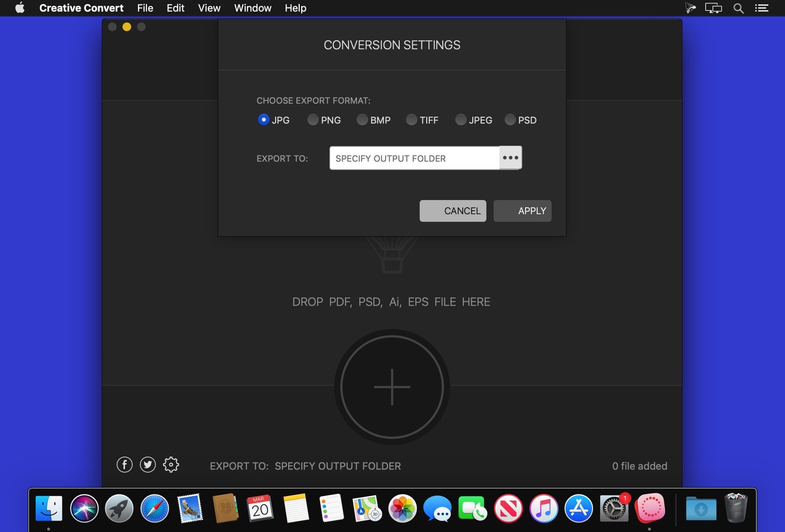Open the Help menu
Image resolution: width=785 pixels, height=532 pixels.
[x=296, y=8]
